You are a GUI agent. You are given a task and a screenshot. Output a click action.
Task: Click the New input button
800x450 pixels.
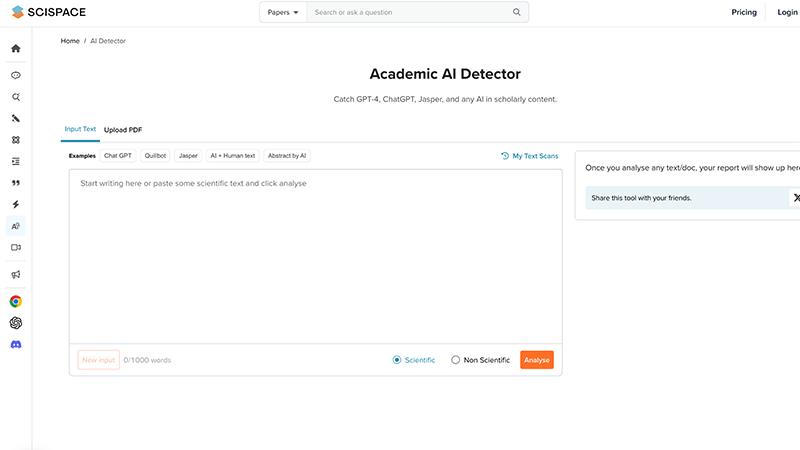[x=98, y=360]
